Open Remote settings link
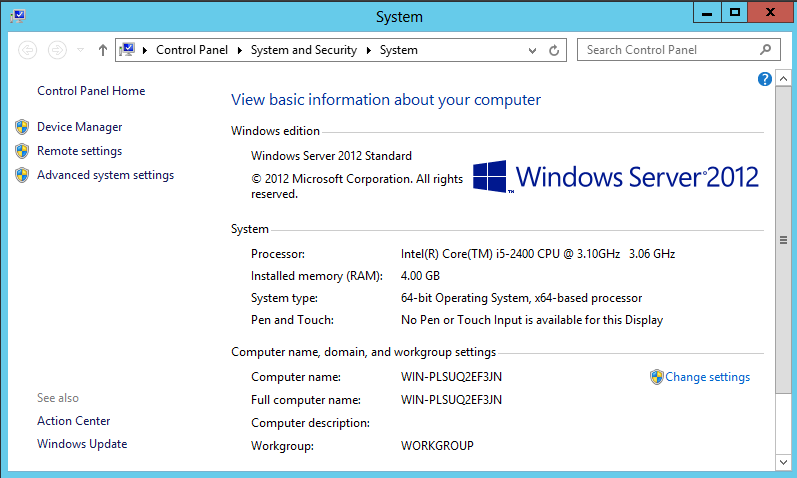Viewport: 797px width, 478px height. [x=79, y=151]
